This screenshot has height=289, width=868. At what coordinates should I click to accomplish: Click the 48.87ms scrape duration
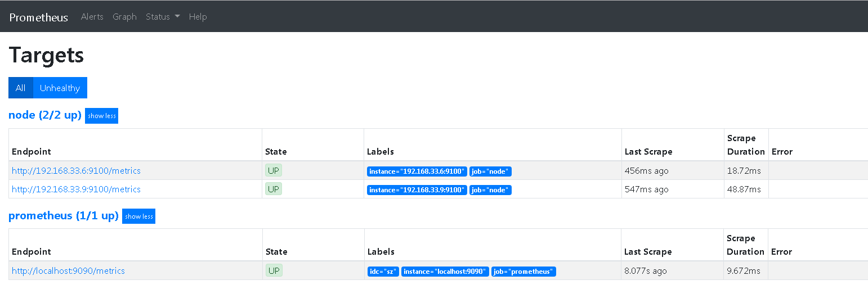click(744, 189)
